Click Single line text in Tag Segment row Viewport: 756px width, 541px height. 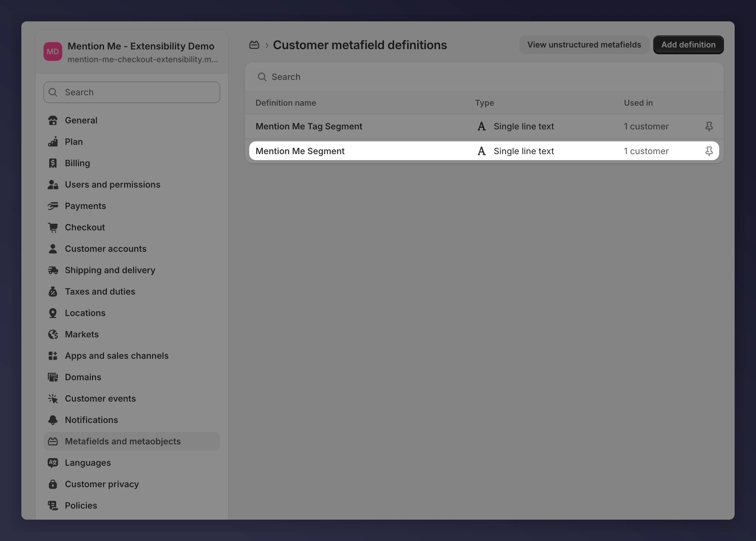coord(524,126)
